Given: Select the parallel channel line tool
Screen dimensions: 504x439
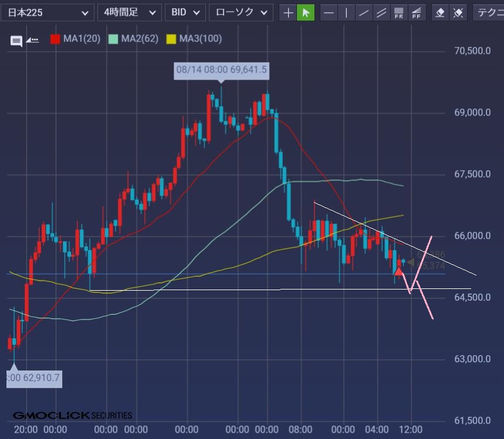Looking at the screenshot, I should (x=381, y=13).
